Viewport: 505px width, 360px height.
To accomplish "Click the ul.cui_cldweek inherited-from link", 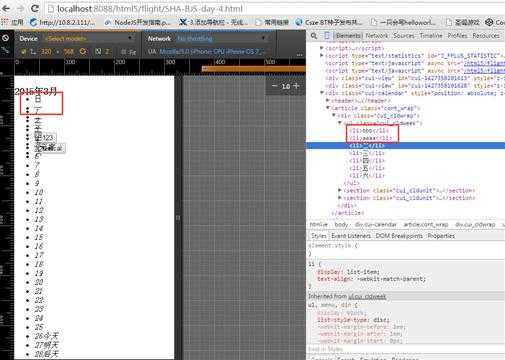I will [367, 296].
